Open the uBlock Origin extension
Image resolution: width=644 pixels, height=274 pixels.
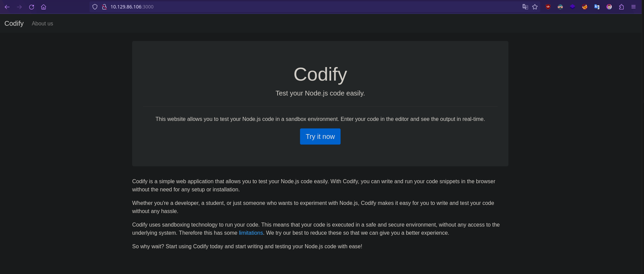[x=548, y=7]
